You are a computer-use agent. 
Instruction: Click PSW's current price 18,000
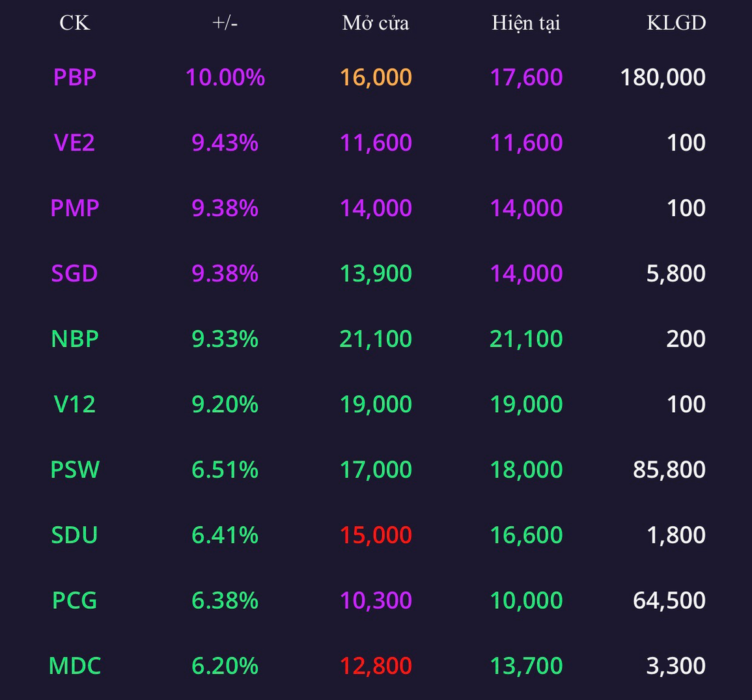(x=526, y=469)
